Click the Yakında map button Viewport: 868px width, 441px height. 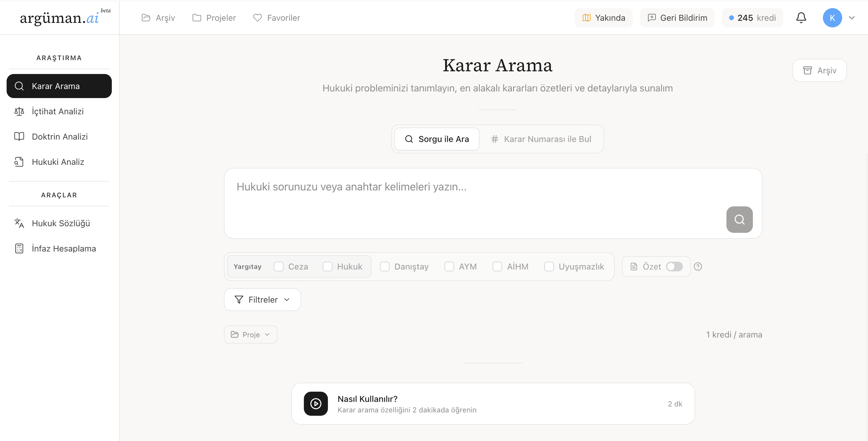(603, 17)
